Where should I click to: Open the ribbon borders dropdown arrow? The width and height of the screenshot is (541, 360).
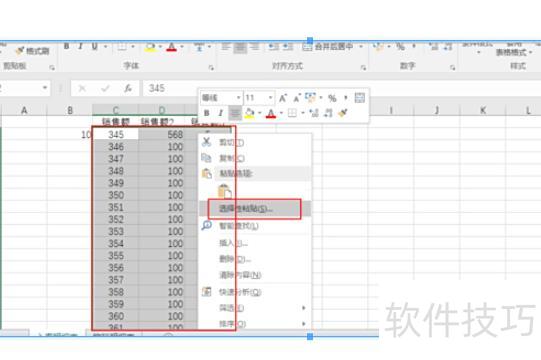pyautogui.click(x=133, y=46)
